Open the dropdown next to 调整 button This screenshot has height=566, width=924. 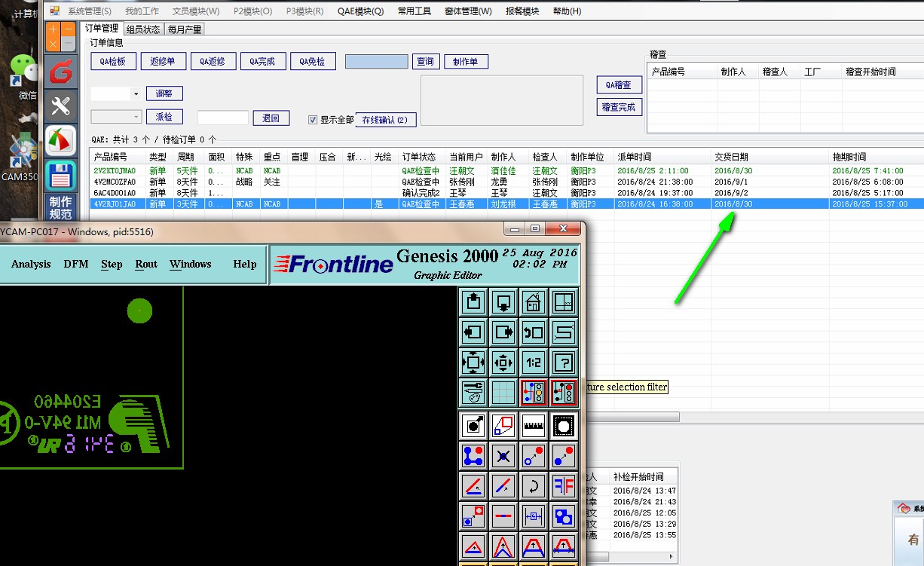[x=136, y=94]
